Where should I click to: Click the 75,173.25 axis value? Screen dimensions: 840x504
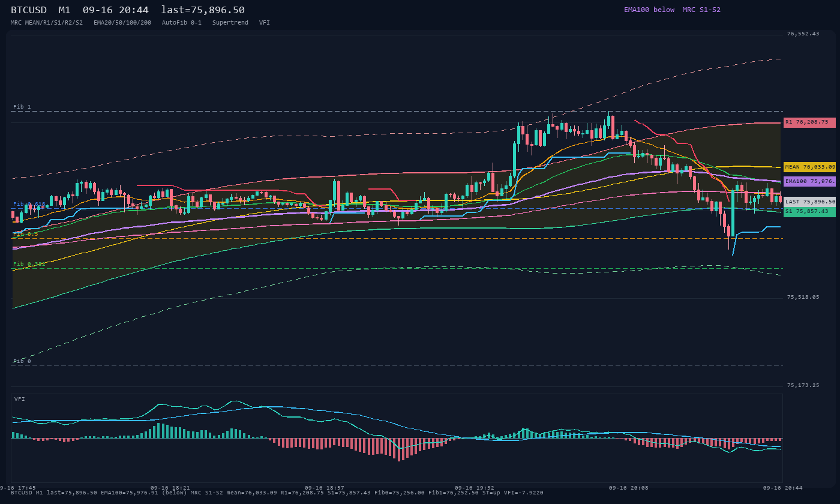[x=803, y=385]
